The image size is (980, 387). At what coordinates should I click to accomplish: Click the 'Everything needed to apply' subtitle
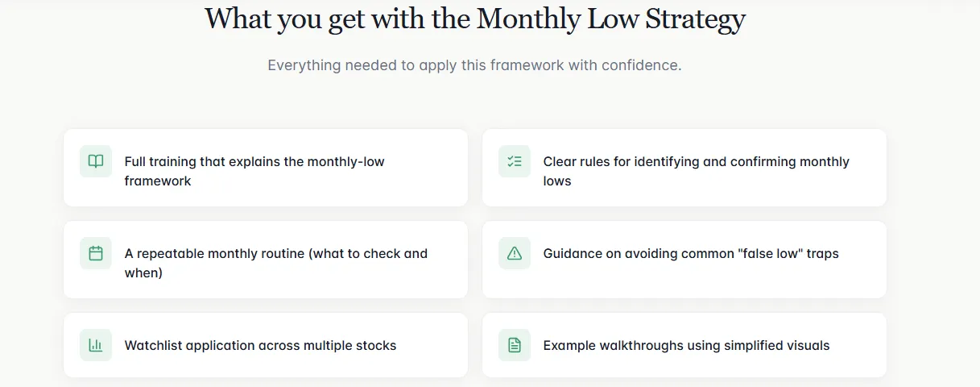pos(474,65)
